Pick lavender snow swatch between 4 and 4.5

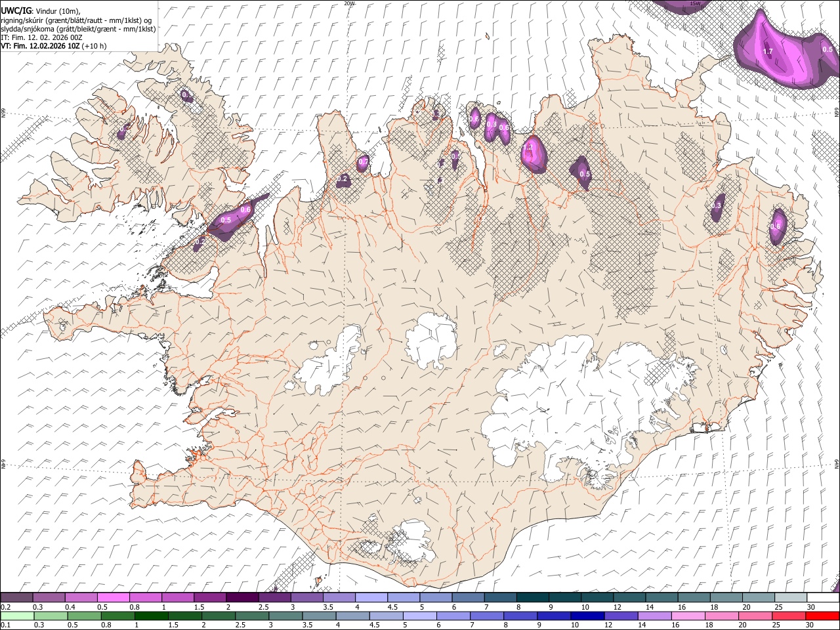coord(371,597)
